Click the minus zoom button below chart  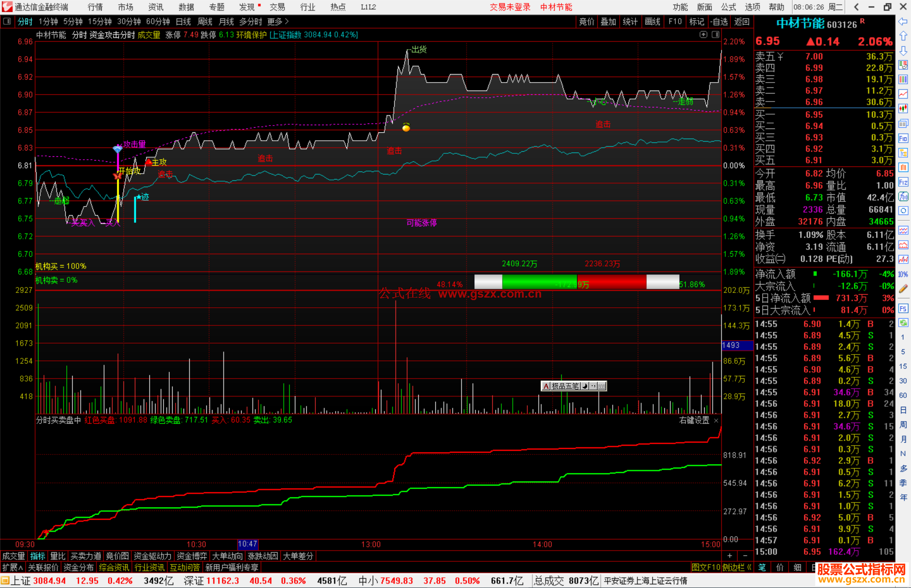pyautogui.click(x=745, y=556)
